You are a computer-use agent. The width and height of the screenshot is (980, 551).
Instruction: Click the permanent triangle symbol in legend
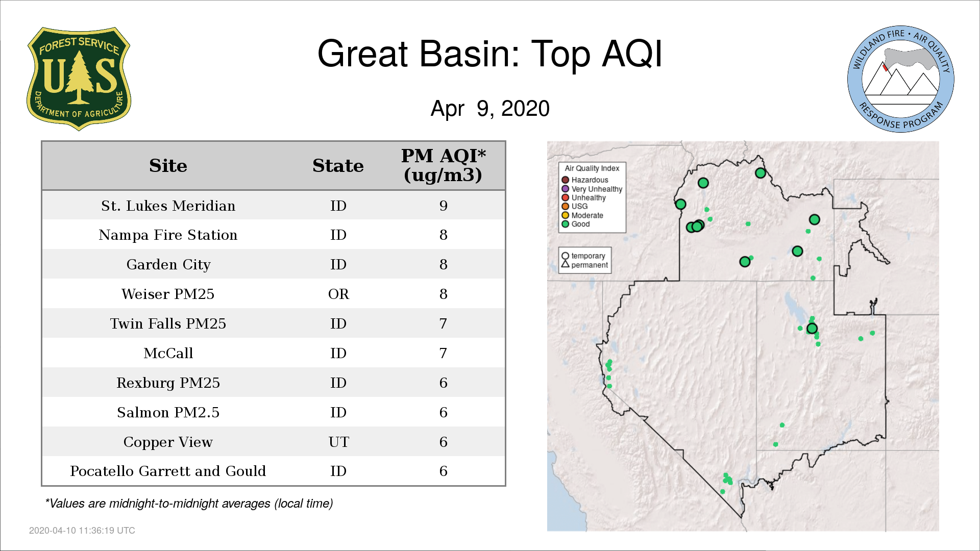tap(565, 264)
